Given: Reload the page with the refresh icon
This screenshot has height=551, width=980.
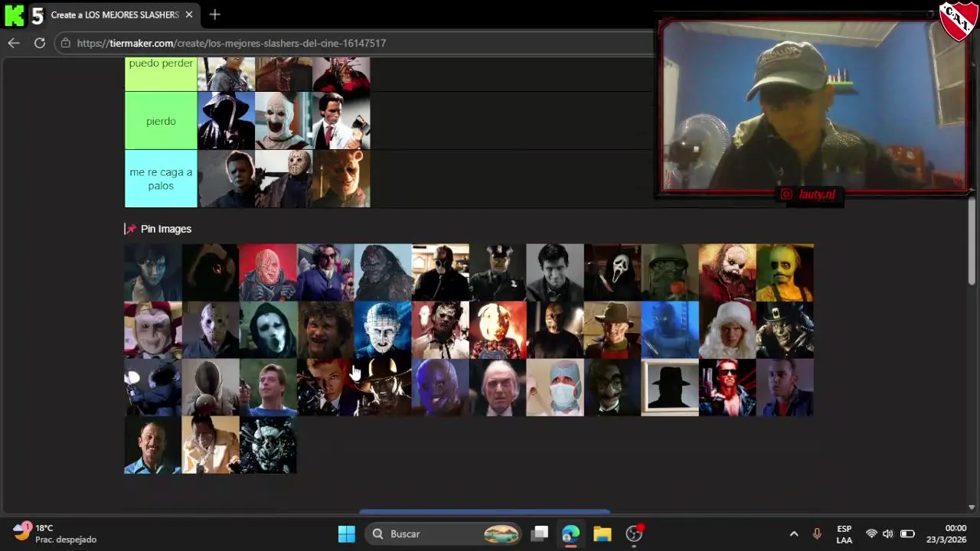Looking at the screenshot, I should tap(39, 43).
